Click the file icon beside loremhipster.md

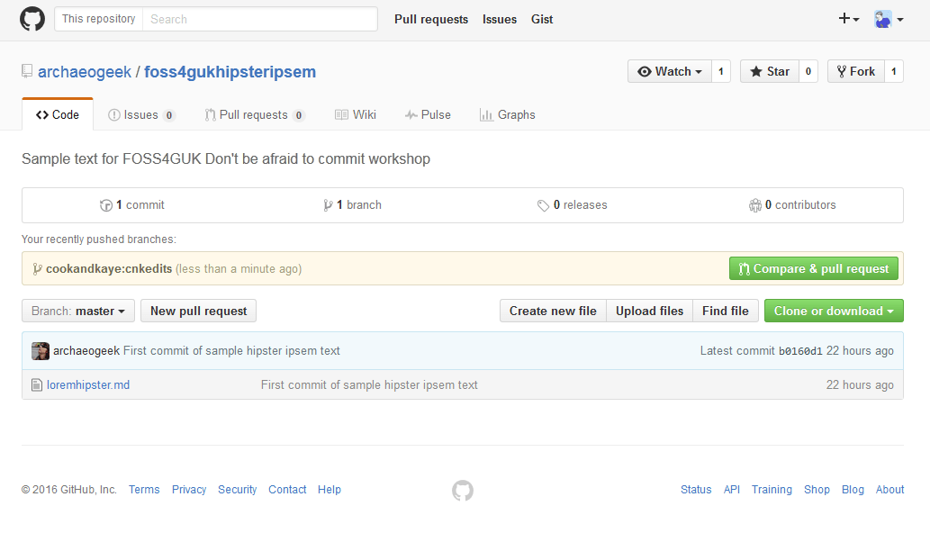(37, 384)
